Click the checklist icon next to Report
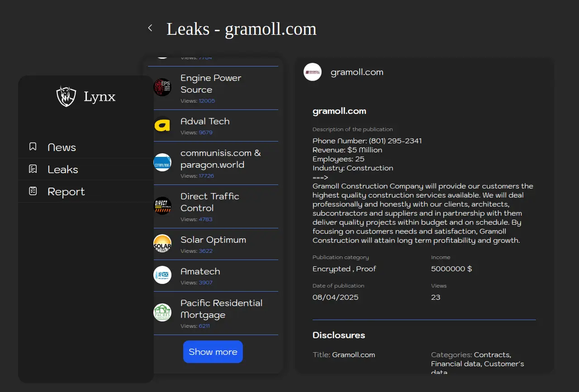 point(33,191)
